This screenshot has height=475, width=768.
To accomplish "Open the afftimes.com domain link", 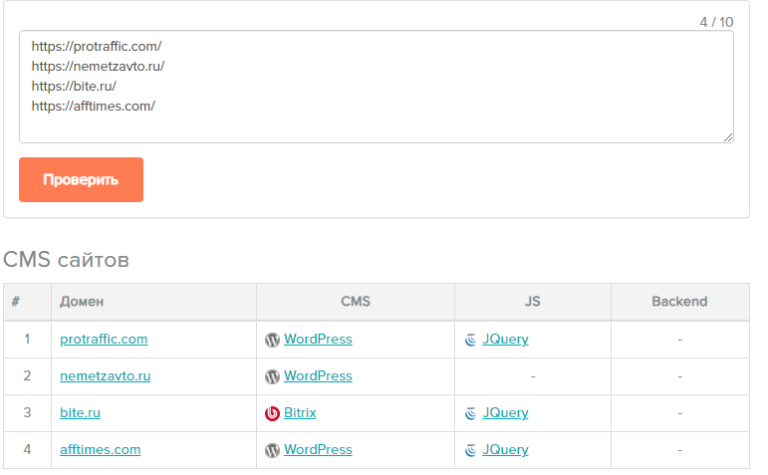I will [100, 450].
